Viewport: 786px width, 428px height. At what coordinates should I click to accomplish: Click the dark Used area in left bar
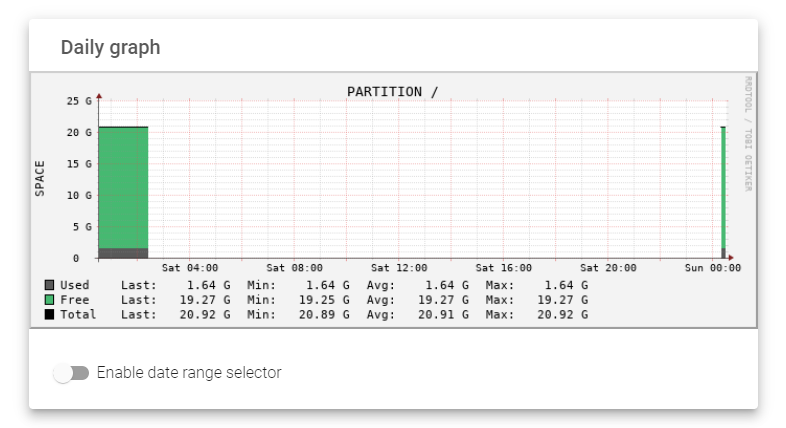pos(123,253)
